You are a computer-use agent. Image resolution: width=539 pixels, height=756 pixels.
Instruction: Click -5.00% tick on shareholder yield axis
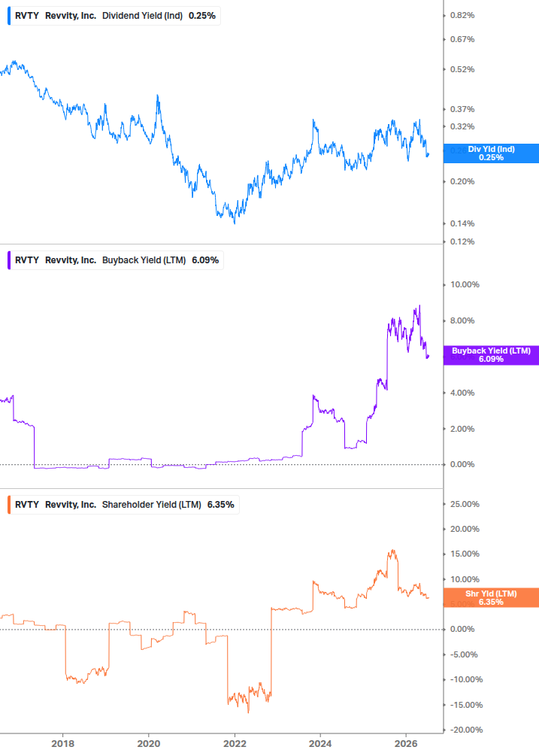[x=464, y=654]
